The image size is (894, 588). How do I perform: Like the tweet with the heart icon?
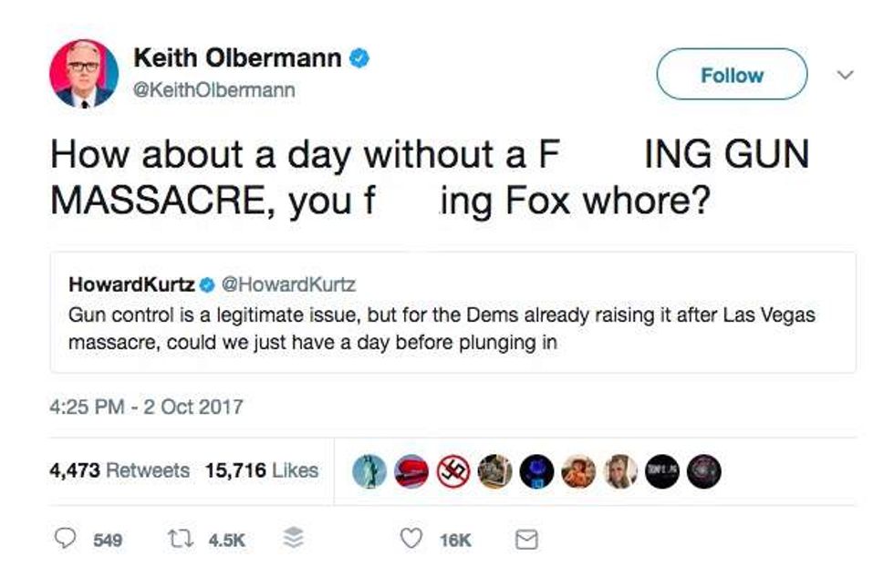coord(412,540)
